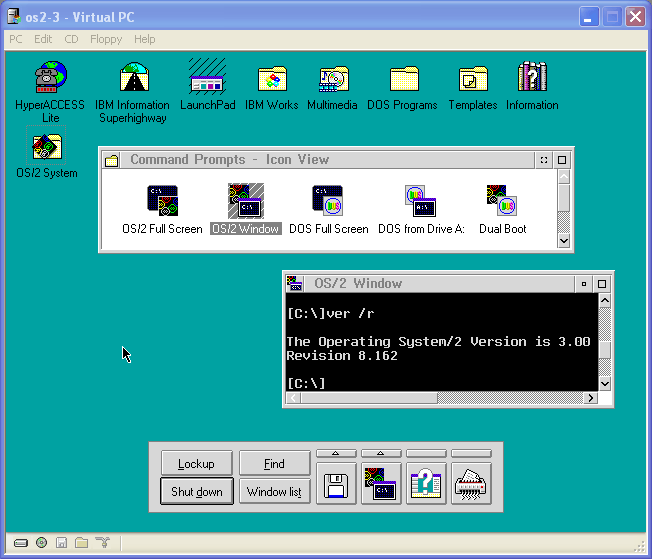The width and height of the screenshot is (652, 559).
Task: Open the PC menu
Action: click(16, 39)
